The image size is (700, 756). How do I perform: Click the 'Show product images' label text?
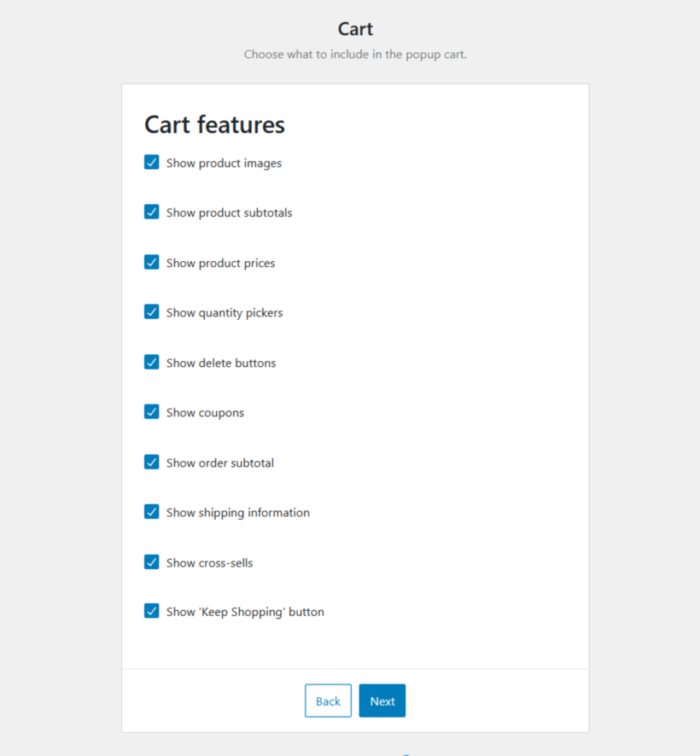coord(224,162)
